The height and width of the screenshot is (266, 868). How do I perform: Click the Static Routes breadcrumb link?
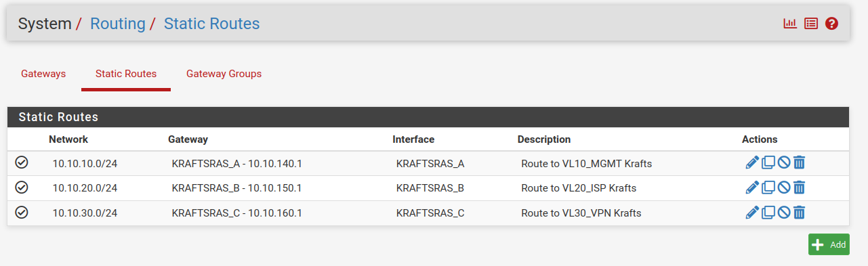211,24
